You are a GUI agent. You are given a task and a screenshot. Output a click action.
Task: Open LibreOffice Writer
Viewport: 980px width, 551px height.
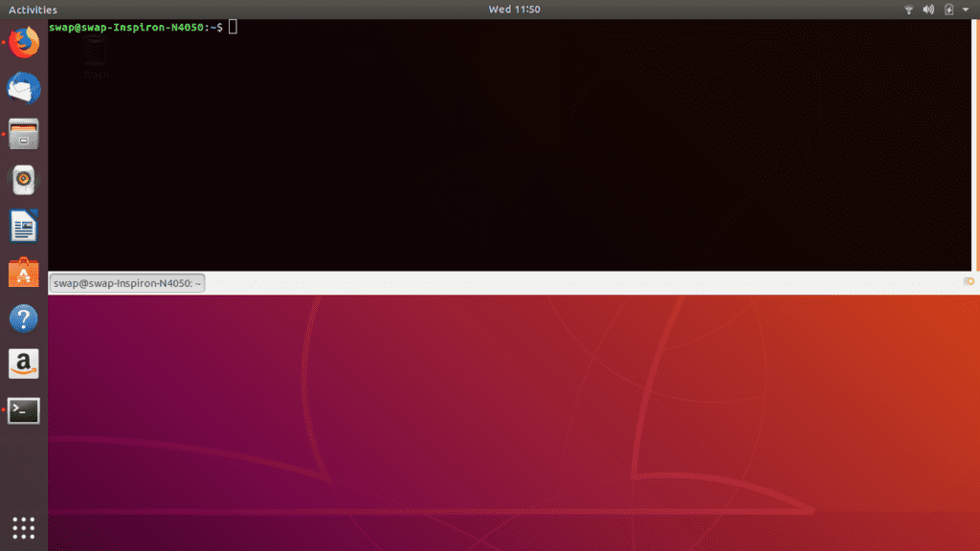point(22,226)
